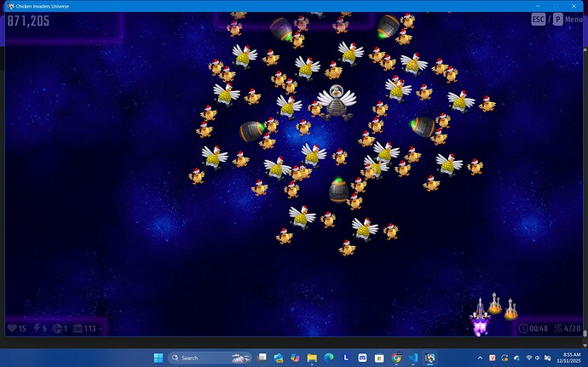Click the player's purple spaceship

pos(480,316)
